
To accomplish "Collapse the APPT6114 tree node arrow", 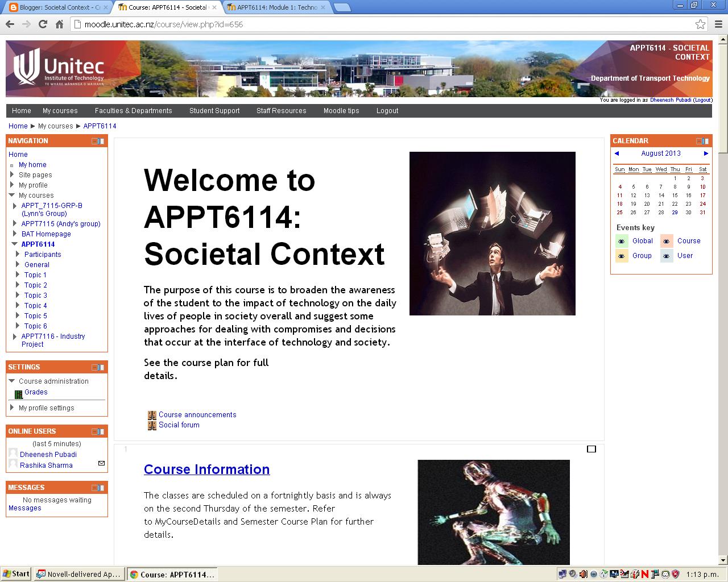I will pos(15,244).
